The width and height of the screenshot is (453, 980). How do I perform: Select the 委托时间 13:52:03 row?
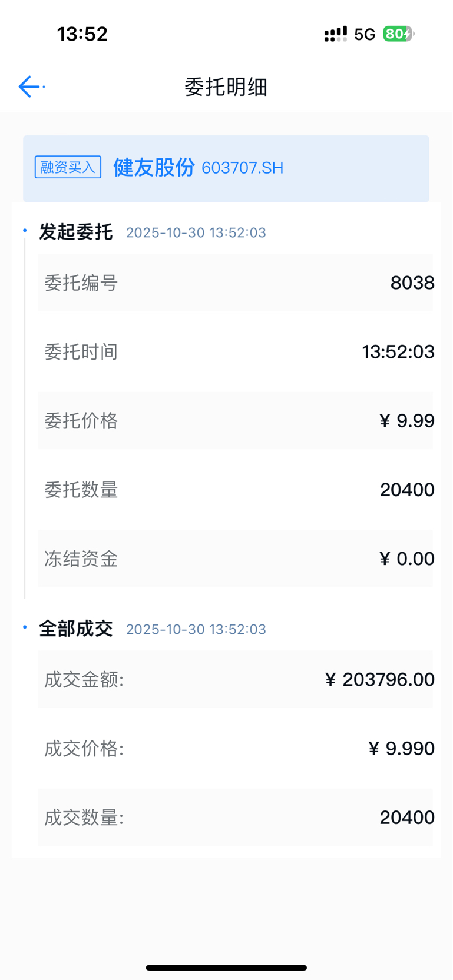pyautogui.click(x=236, y=352)
